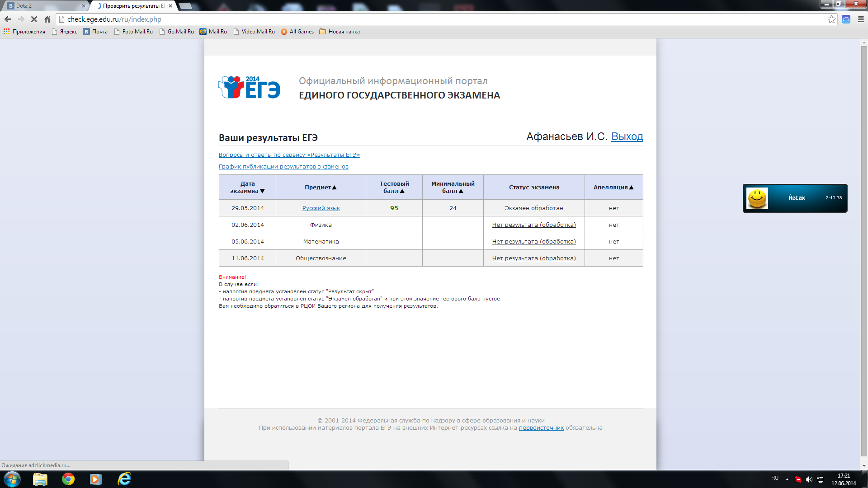Open Internet Explorer from taskbar
The height and width of the screenshot is (488, 868).
[x=124, y=479]
